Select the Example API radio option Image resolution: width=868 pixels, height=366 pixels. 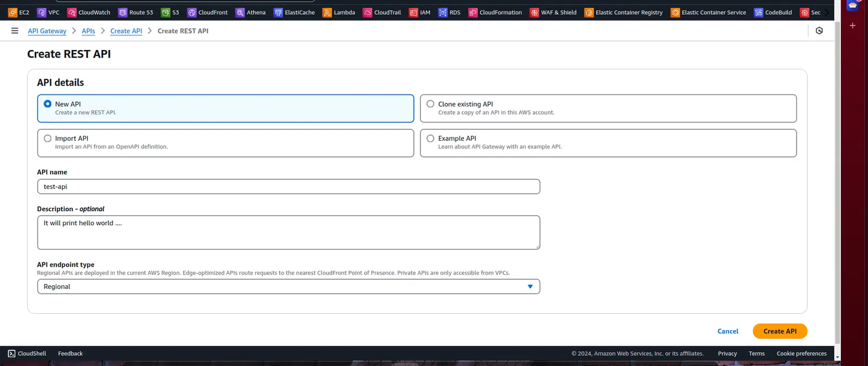click(x=430, y=138)
